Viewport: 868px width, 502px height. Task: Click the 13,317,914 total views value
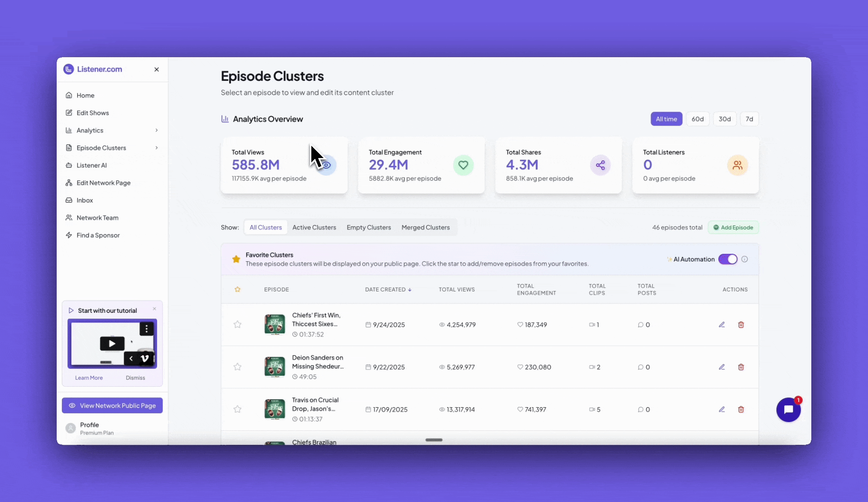[x=460, y=410]
